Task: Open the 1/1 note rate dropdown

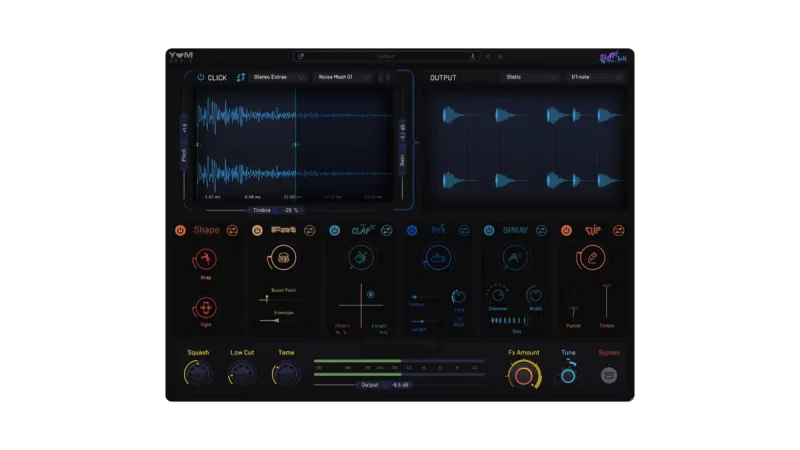Action: click(x=594, y=77)
